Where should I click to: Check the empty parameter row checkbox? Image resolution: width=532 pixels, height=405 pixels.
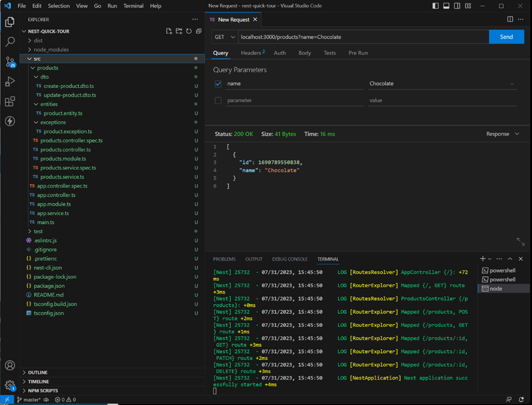tap(218, 101)
